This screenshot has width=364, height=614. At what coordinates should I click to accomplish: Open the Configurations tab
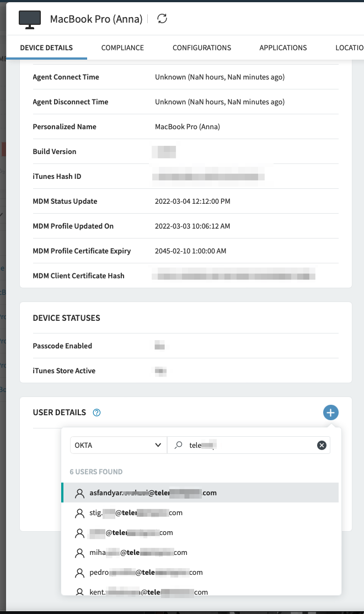pyautogui.click(x=202, y=48)
